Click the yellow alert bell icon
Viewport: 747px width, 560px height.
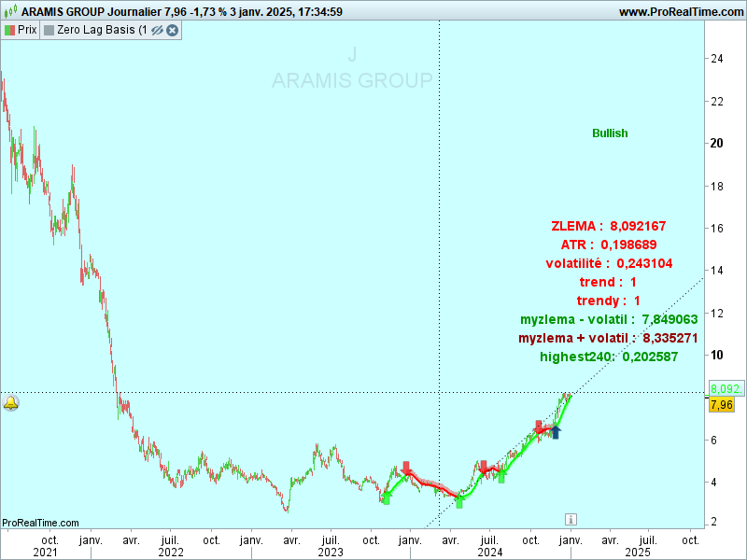pos(10,403)
